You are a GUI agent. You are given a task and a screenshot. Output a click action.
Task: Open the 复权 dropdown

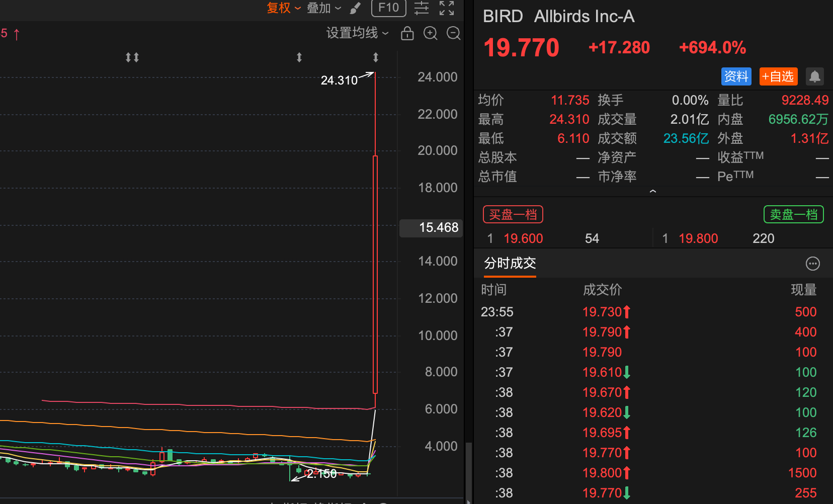[x=284, y=8]
